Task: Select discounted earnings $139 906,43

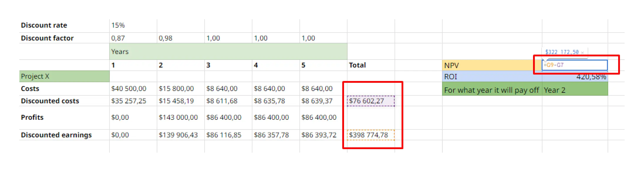Action: (181, 135)
